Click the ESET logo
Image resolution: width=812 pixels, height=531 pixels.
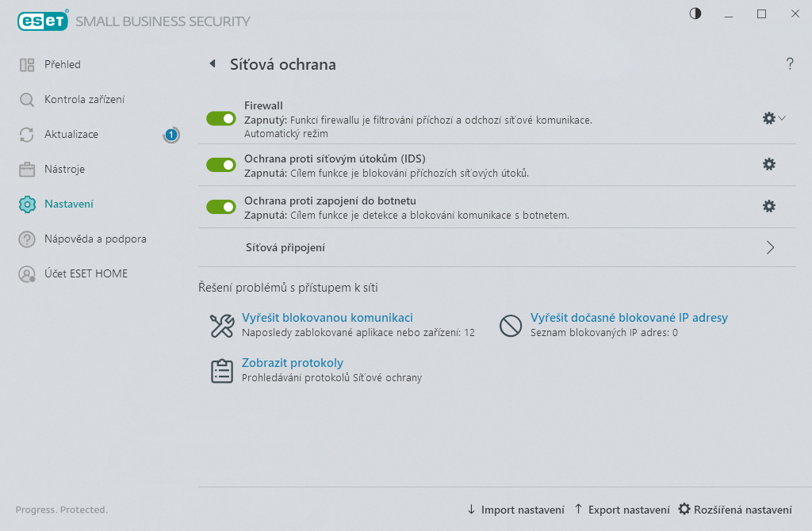pos(43,21)
